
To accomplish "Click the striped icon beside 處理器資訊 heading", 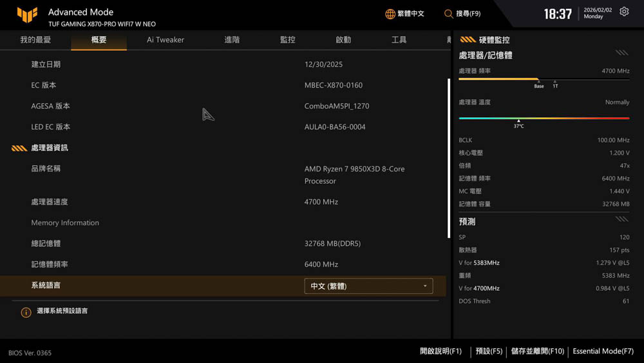I will pyautogui.click(x=19, y=148).
